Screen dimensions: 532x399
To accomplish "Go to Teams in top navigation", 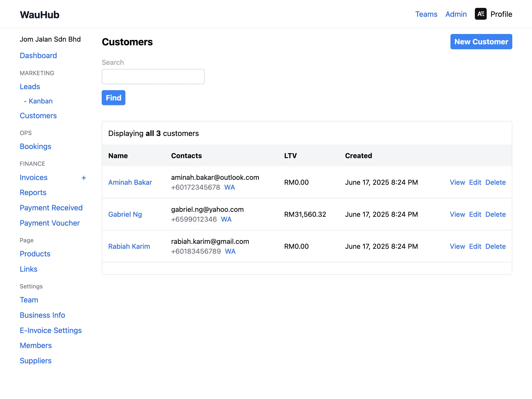I will (426, 14).
